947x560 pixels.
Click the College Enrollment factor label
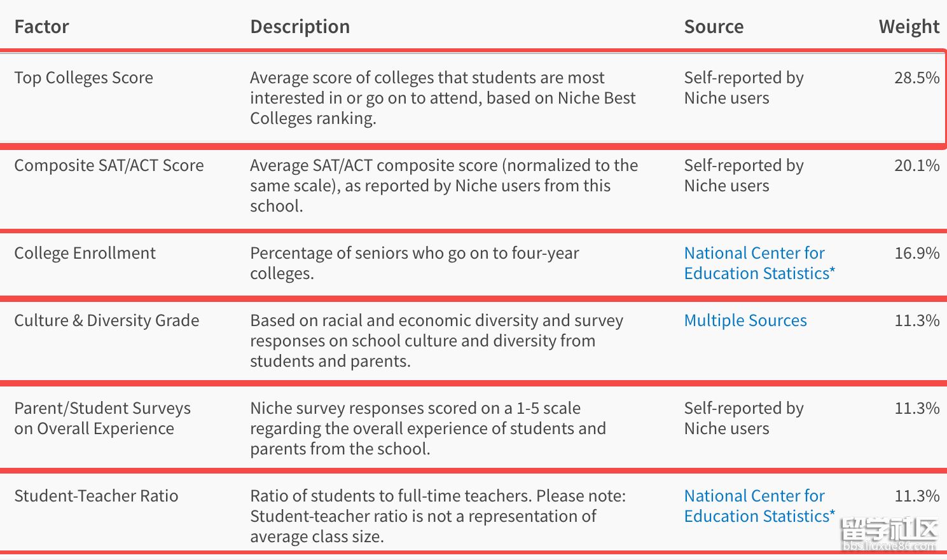85,253
